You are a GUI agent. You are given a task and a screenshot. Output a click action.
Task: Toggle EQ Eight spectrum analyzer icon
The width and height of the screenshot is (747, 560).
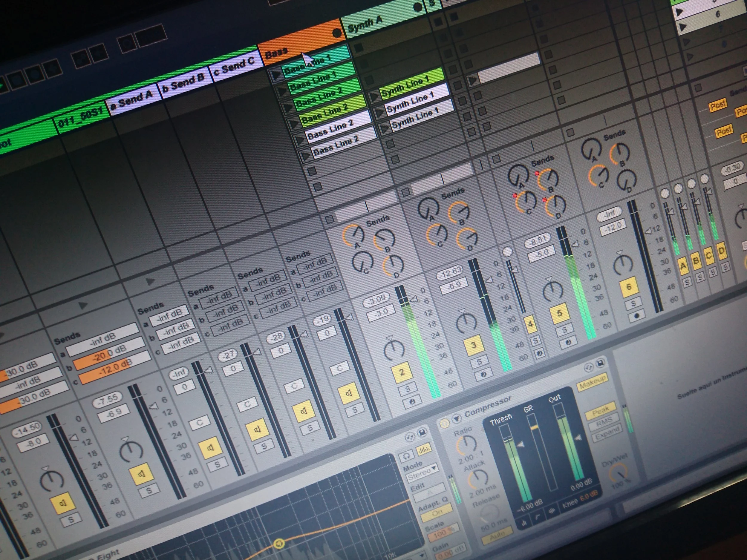click(424, 449)
